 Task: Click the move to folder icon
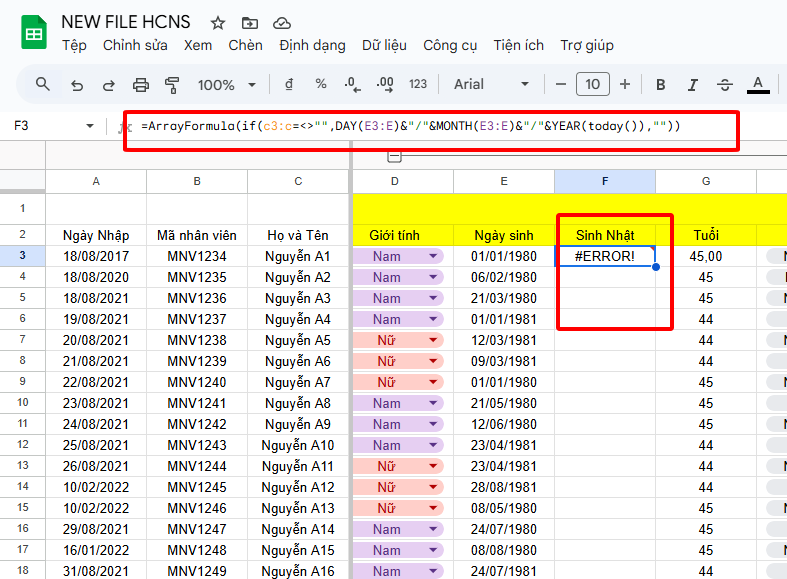[249, 22]
